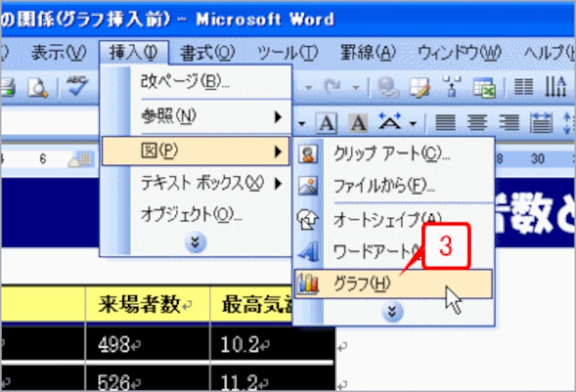Screen dimensions: 576x392
Task: Expand the 挿入 menu chevron
Action: coord(196,242)
